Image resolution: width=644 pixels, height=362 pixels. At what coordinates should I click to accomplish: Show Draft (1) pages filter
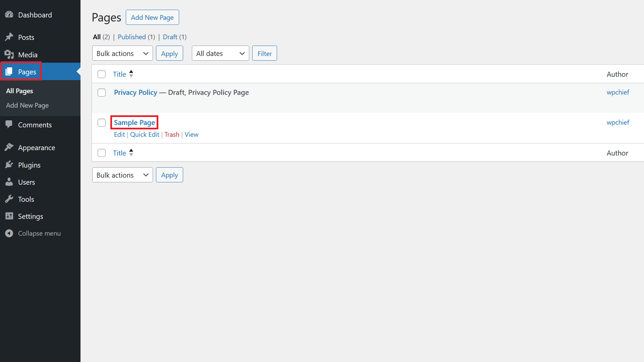[x=175, y=37]
